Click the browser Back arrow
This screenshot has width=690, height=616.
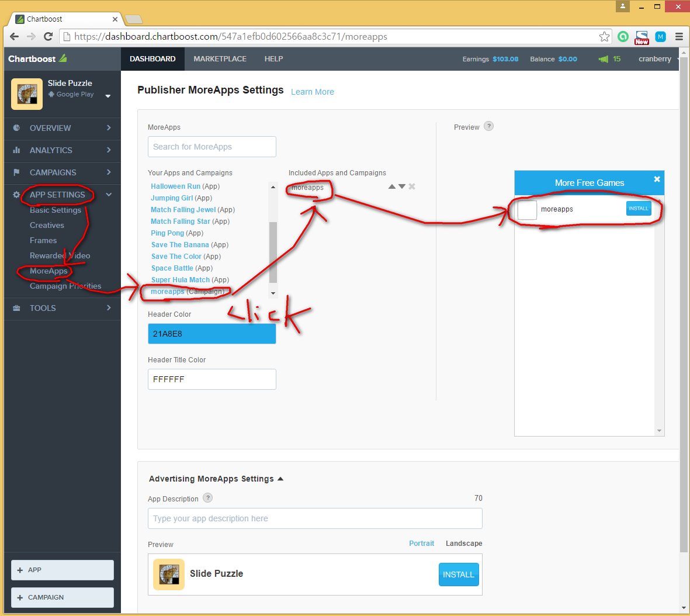click(14, 37)
